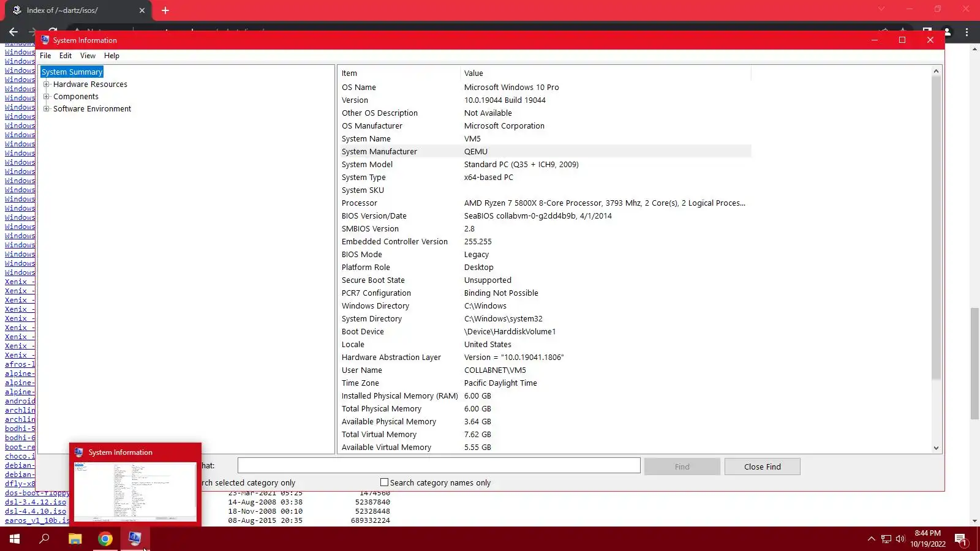Image resolution: width=980 pixels, height=551 pixels.
Task: Click the Find button
Action: pyautogui.click(x=682, y=467)
